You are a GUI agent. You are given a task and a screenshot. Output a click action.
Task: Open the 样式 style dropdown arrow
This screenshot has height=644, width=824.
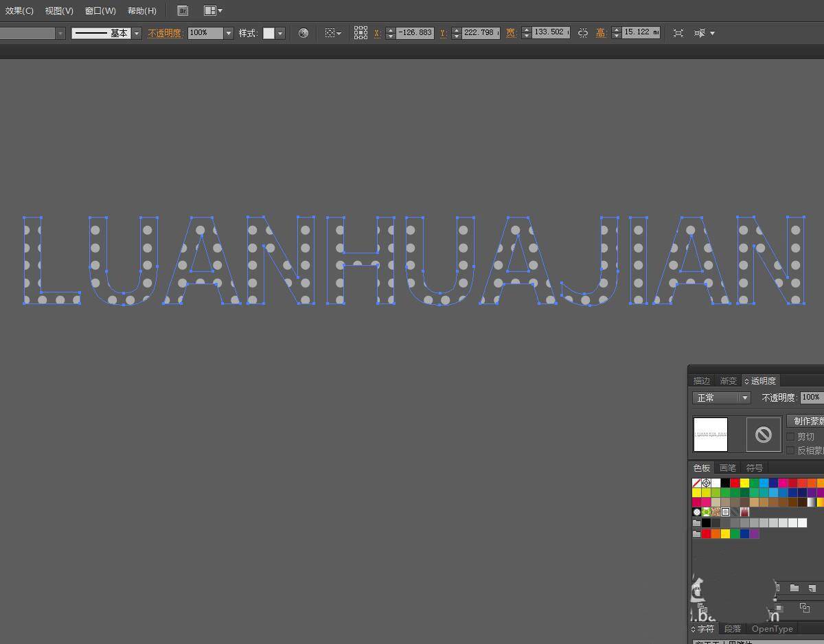tap(280, 33)
